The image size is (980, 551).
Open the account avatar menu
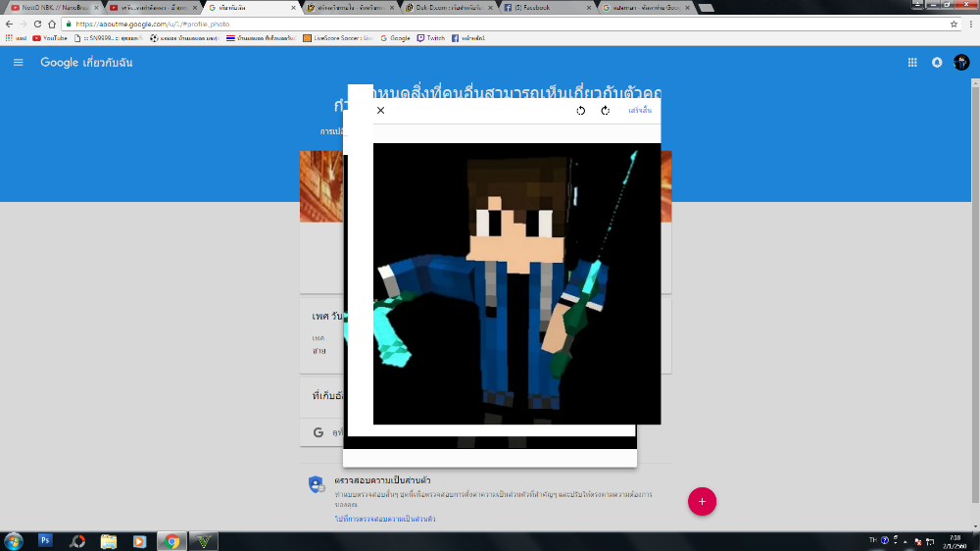(x=961, y=63)
